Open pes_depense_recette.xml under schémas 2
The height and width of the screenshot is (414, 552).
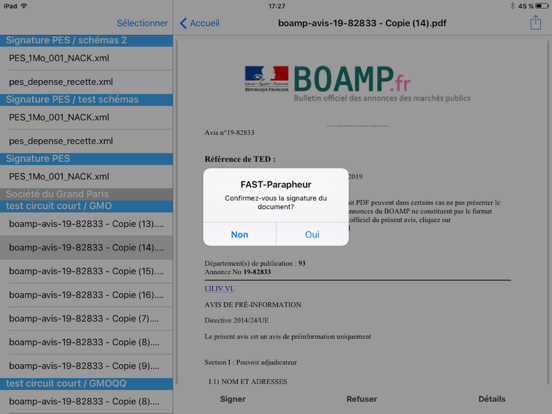pos(86,82)
